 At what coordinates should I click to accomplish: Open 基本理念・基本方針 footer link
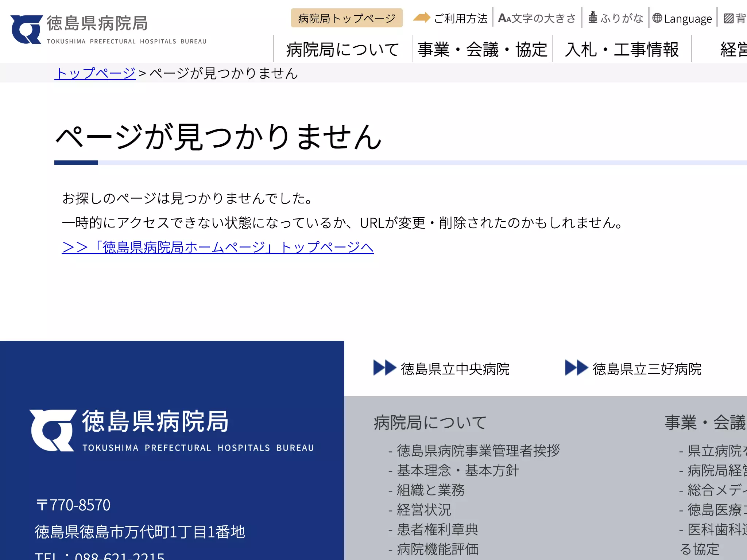pyautogui.click(x=458, y=470)
